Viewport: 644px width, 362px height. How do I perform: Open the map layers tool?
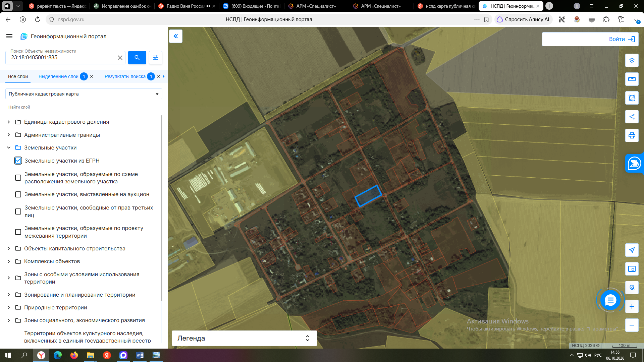(632, 60)
